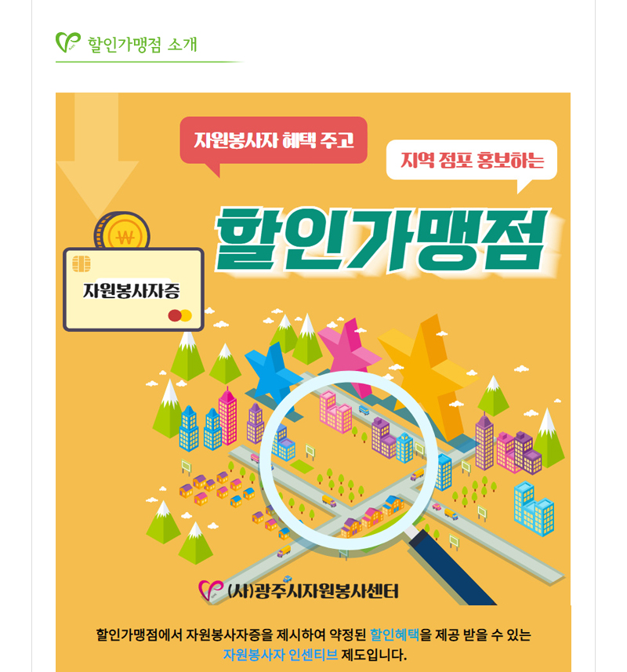Click the green heart logo beside 할인가맹점 소개
627x672 pixels.
[x=67, y=42]
